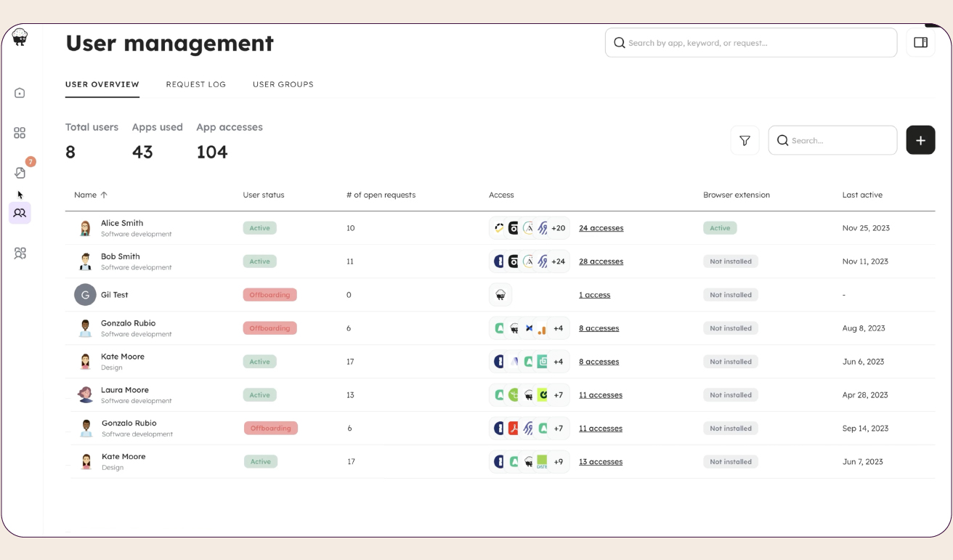Open the 24 accesses link
The height and width of the screenshot is (560, 953).
(x=601, y=228)
